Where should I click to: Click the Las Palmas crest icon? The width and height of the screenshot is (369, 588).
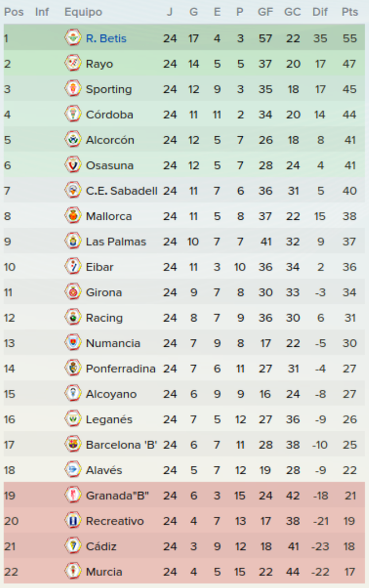(x=73, y=241)
